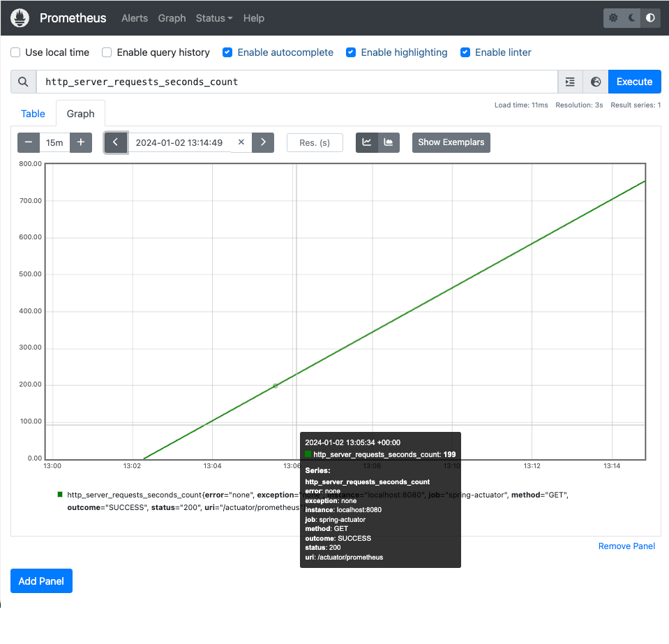Switch to the Table tab
669x644 pixels.
[x=33, y=114]
